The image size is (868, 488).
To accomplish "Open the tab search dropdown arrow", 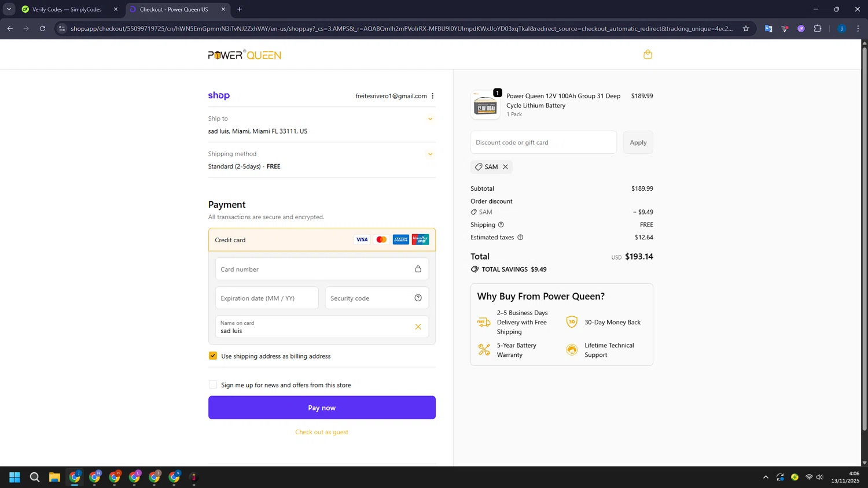I will 9,9.
